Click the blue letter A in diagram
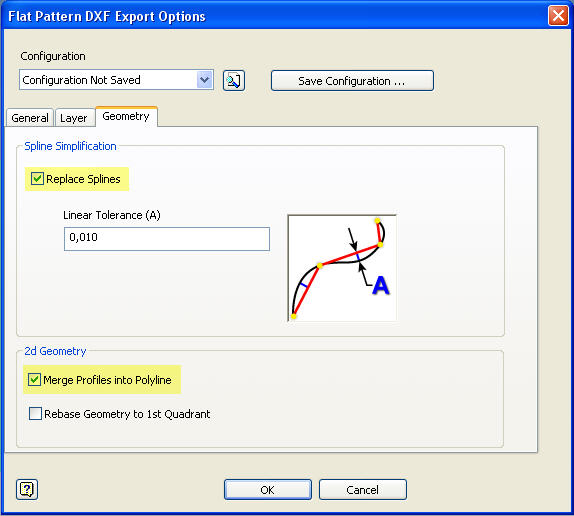The height and width of the screenshot is (516, 574). tap(381, 285)
